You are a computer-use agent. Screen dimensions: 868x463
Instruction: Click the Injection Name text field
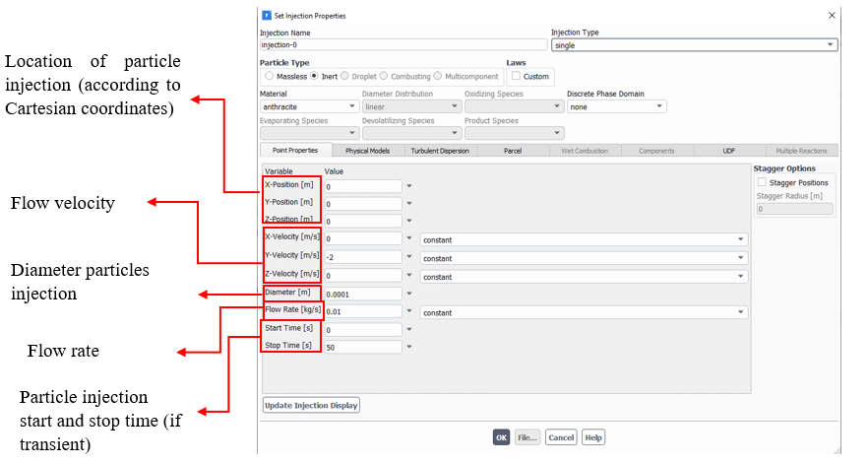pos(403,44)
